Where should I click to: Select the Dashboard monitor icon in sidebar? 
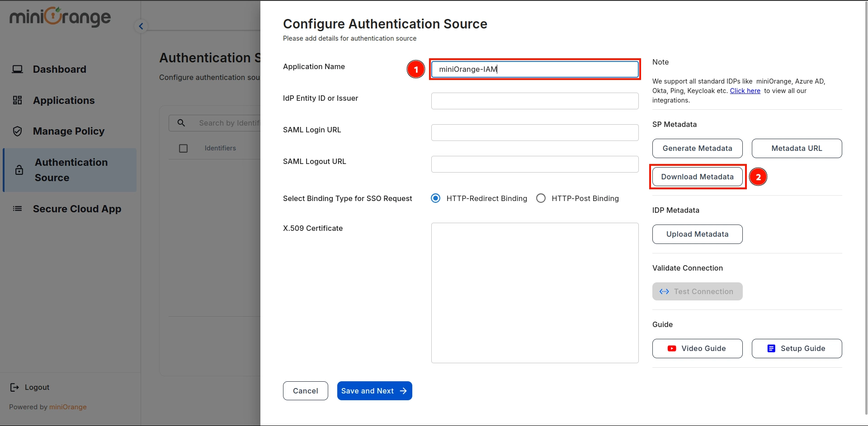point(17,69)
